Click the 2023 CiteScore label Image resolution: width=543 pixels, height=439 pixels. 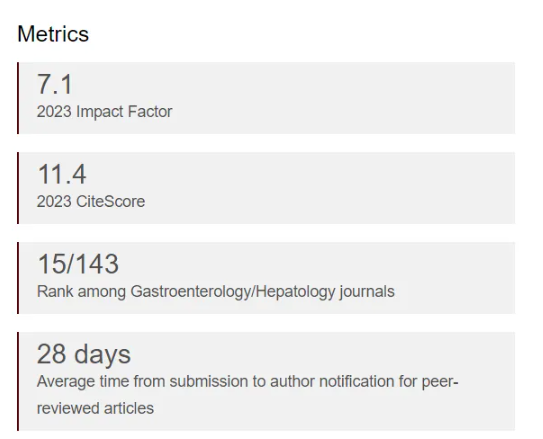[x=91, y=201]
